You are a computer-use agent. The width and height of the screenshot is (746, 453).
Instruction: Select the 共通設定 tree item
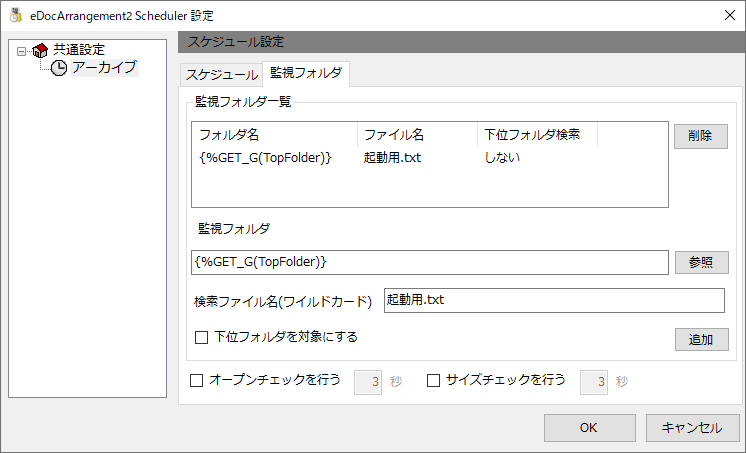[79, 49]
